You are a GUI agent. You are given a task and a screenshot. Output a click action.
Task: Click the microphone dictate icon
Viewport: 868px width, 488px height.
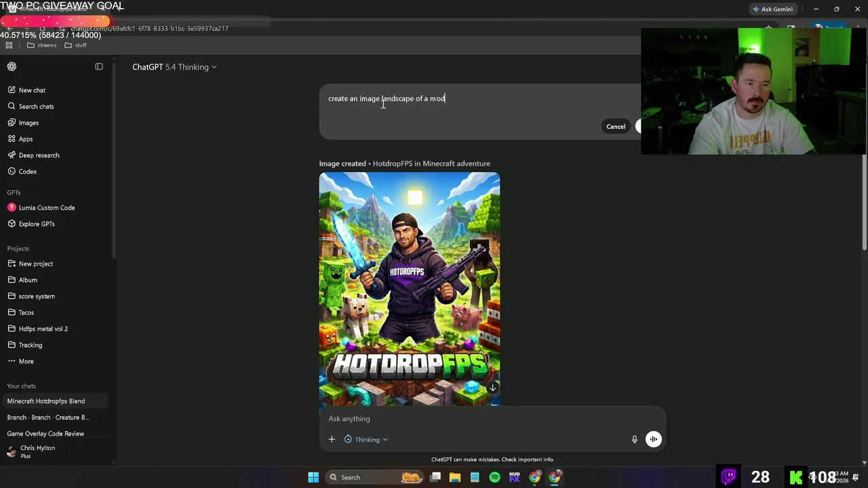click(635, 439)
